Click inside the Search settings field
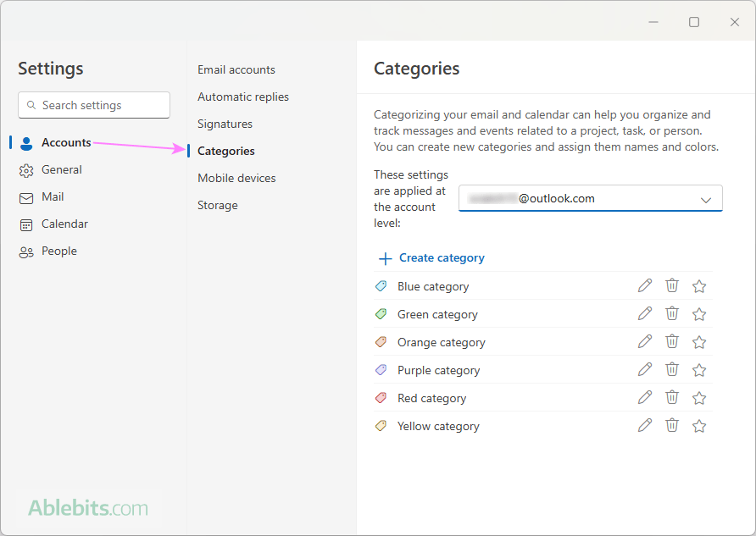This screenshot has width=756, height=536. (x=94, y=105)
